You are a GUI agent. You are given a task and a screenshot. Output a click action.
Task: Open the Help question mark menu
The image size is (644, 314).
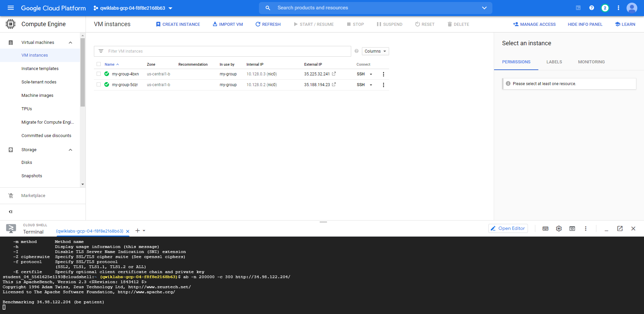click(x=592, y=8)
